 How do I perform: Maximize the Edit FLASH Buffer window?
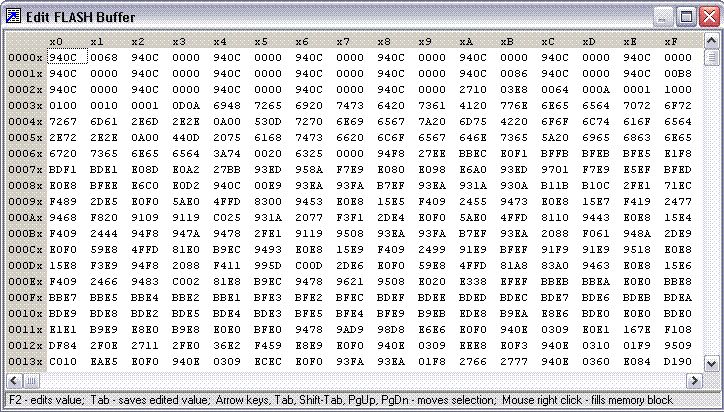[x=685, y=16]
